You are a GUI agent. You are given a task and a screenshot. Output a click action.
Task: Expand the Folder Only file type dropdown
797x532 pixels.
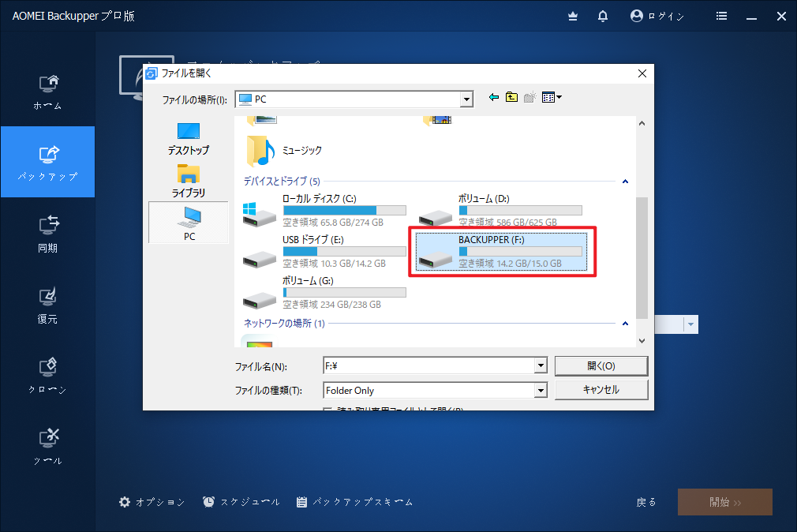click(x=541, y=391)
